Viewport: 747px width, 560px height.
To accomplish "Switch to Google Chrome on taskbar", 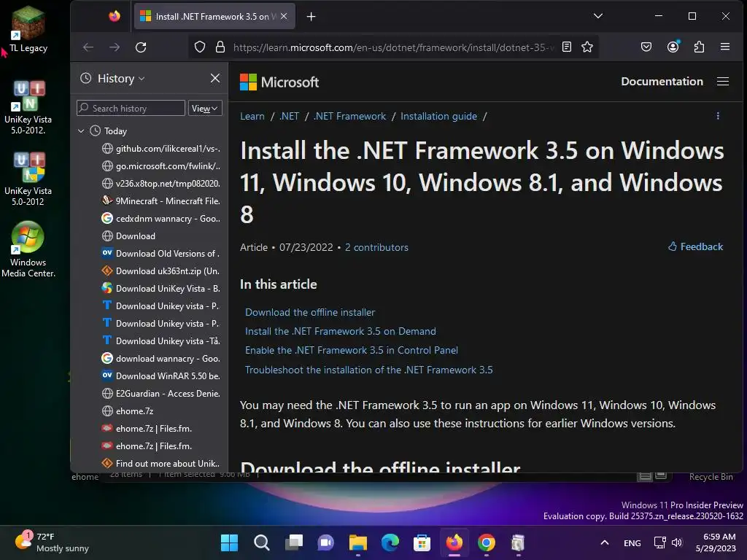I will click(x=486, y=542).
